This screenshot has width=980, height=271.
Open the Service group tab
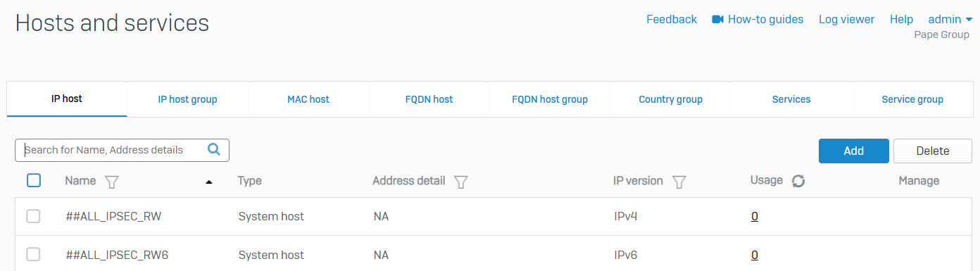click(912, 99)
